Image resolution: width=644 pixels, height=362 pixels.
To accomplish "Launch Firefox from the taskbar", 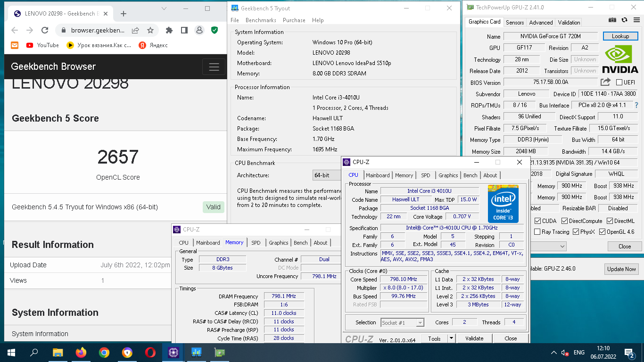I will coord(81,352).
